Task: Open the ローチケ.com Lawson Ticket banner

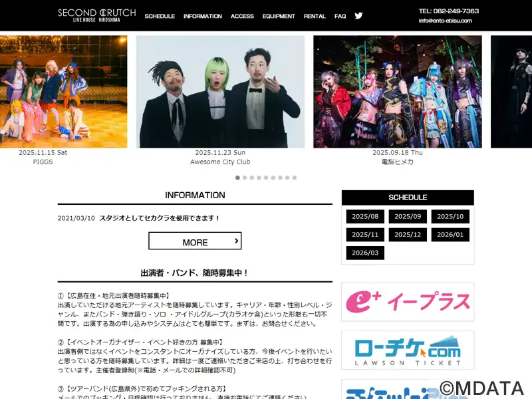Action: point(408,350)
